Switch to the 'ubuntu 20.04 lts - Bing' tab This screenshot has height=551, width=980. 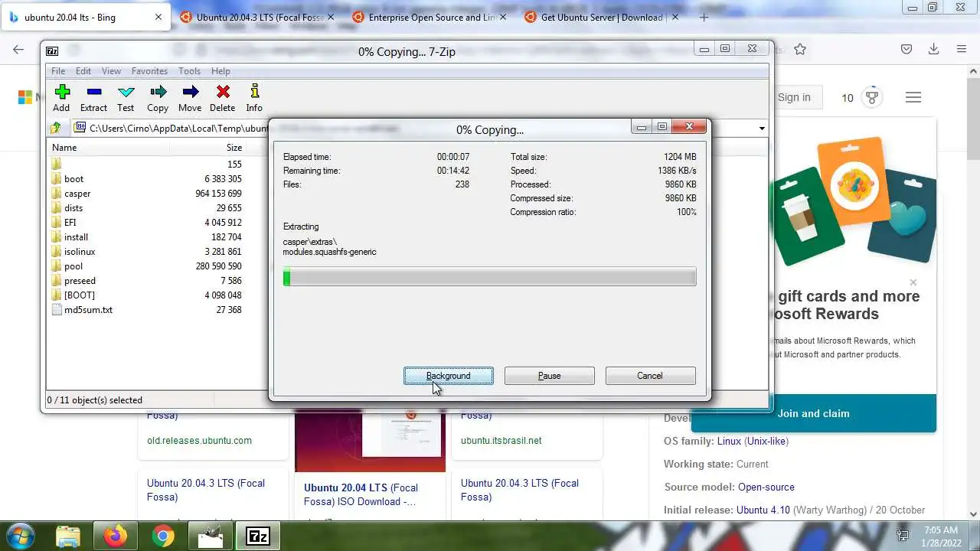pyautogui.click(x=86, y=17)
